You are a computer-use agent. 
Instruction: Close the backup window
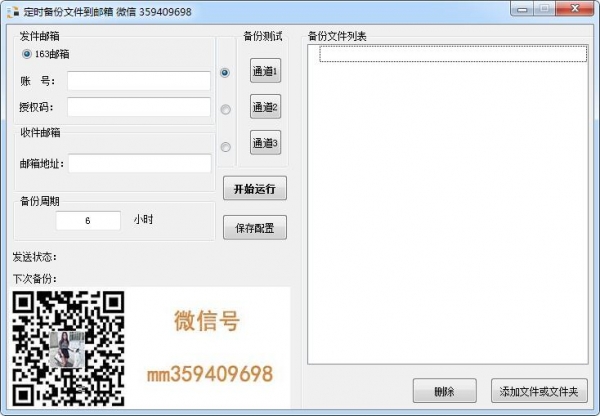(575, 9)
